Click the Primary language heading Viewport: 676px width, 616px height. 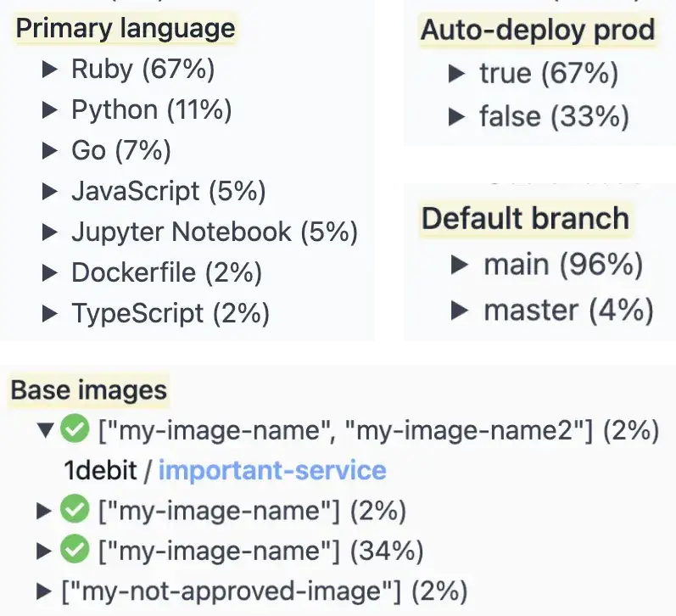pos(126,29)
